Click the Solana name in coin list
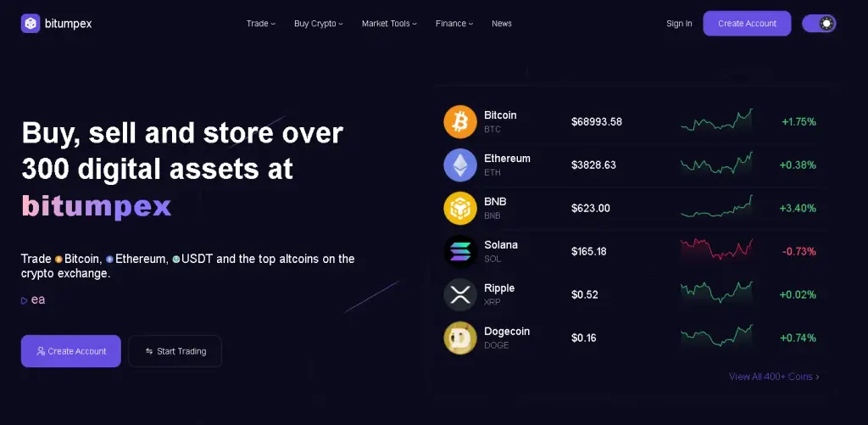This screenshot has height=425, width=868. click(x=501, y=245)
